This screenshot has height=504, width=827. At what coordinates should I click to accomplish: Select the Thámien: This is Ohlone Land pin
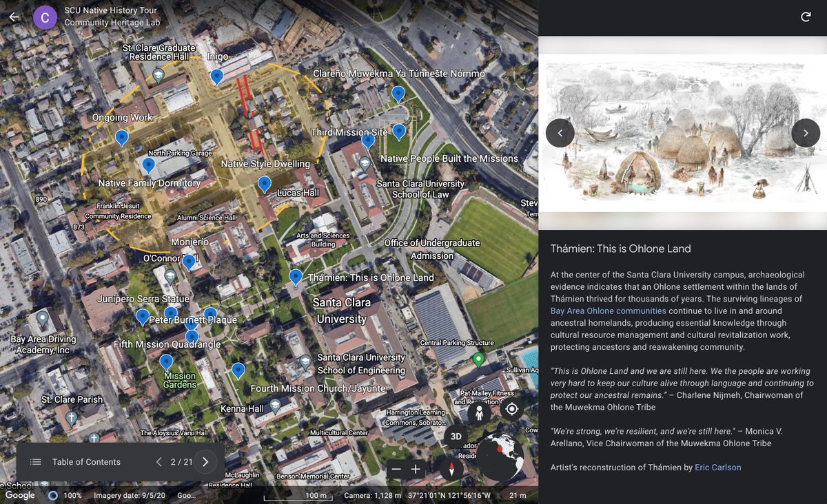pyautogui.click(x=296, y=277)
